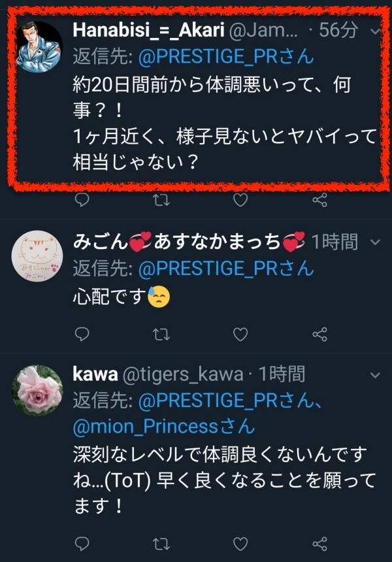This screenshot has width=392, height=562.
Task: Reply to Hanabisi_=_Akari's tweet
Action: click(82, 199)
